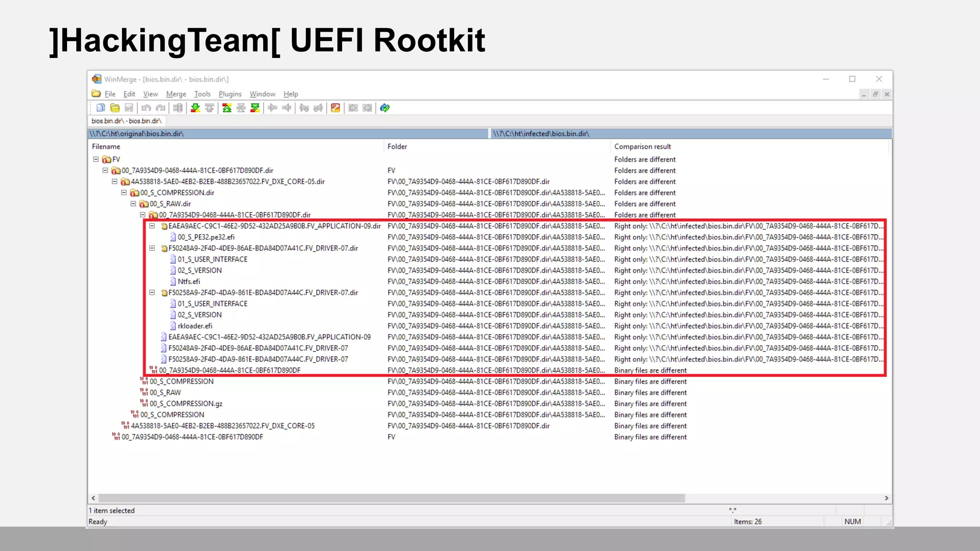980x551 pixels.
Task: Collapse the F50248A9 FV_DRIVER-07.dir folder
Action: pos(152,248)
